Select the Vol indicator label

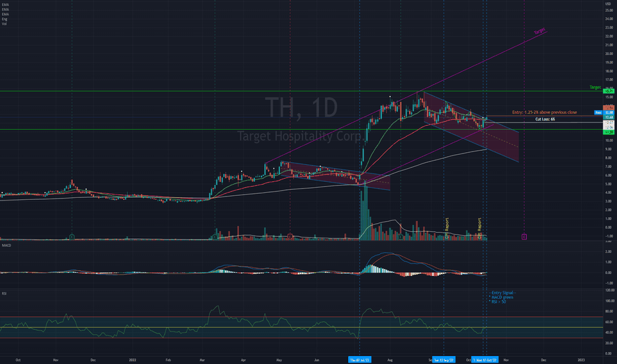pos(4,24)
